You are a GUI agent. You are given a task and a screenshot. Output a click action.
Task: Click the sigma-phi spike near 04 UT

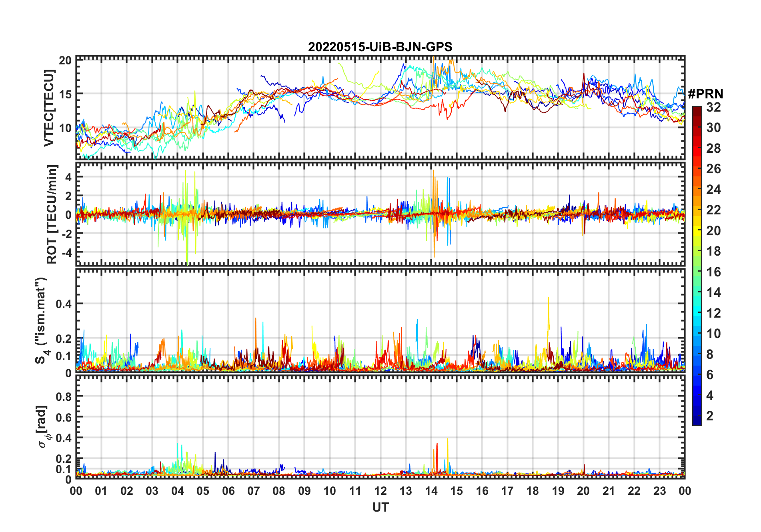[x=178, y=458]
